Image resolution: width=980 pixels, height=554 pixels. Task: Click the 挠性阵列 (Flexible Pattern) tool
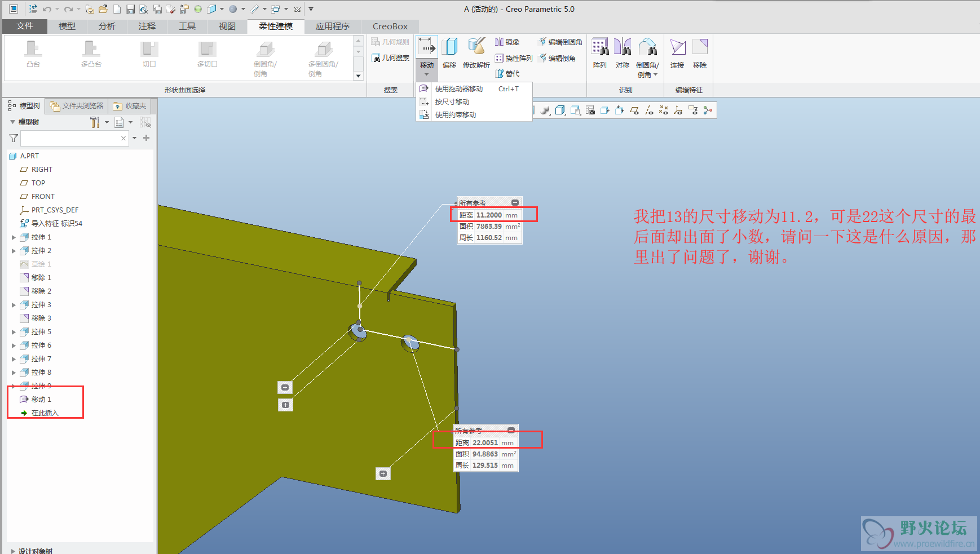(514, 58)
